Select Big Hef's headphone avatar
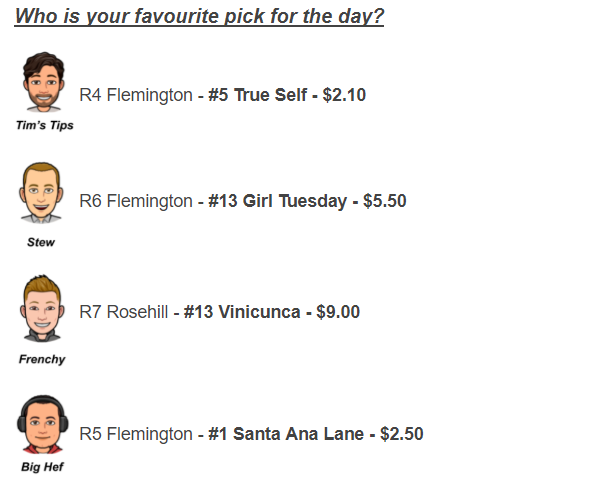 (43, 424)
